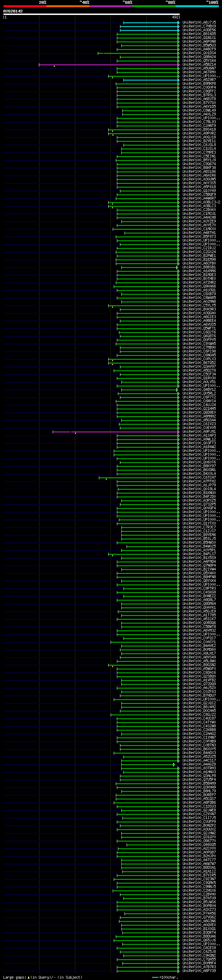Screen dimensions: 222x980
Task: Select the UniRef100_A6EUT8 label
Action: click(199, 99)
